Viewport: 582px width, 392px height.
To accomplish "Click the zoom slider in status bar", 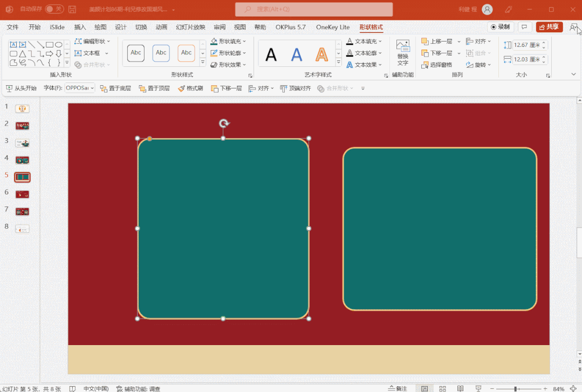I will (518, 389).
